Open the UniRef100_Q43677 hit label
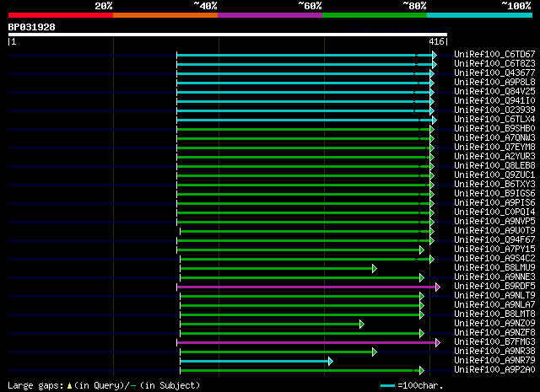 tap(494, 73)
